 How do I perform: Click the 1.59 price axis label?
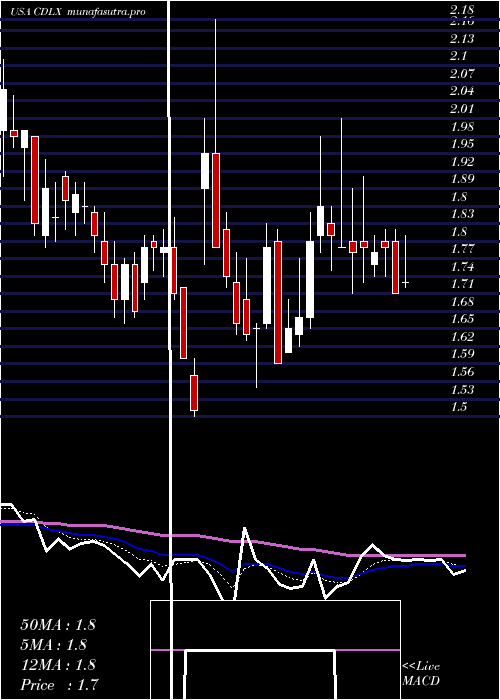(x=462, y=354)
